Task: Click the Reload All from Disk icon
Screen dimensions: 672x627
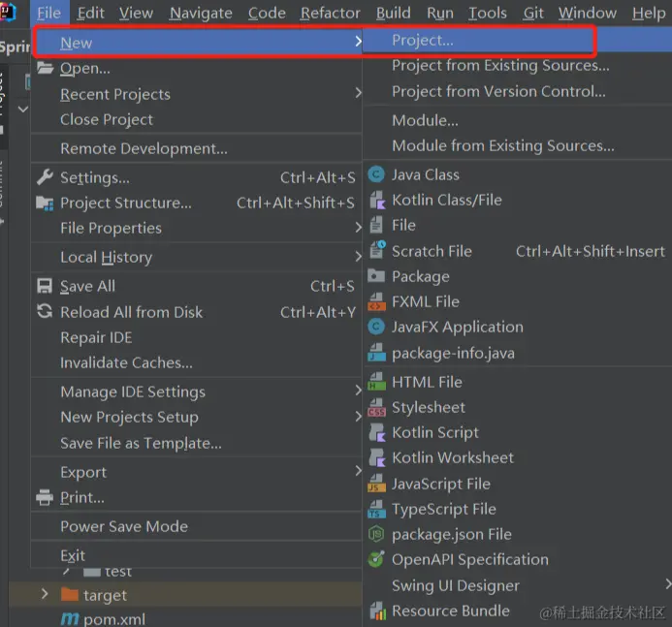Action: pyautogui.click(x=45, y=311)
